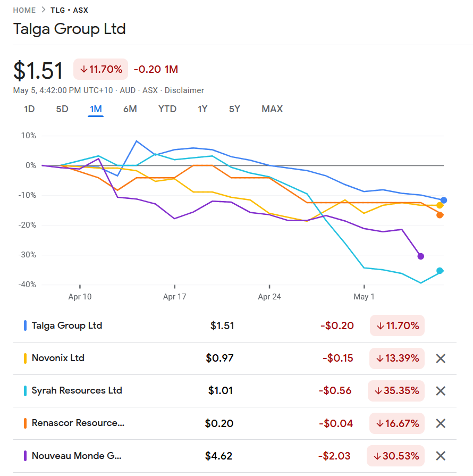Image resolution: width=473 pixels, height=476 pixels.
Task: Remove Novonix Ltd comparison with X icon
Action: [440, 358]
